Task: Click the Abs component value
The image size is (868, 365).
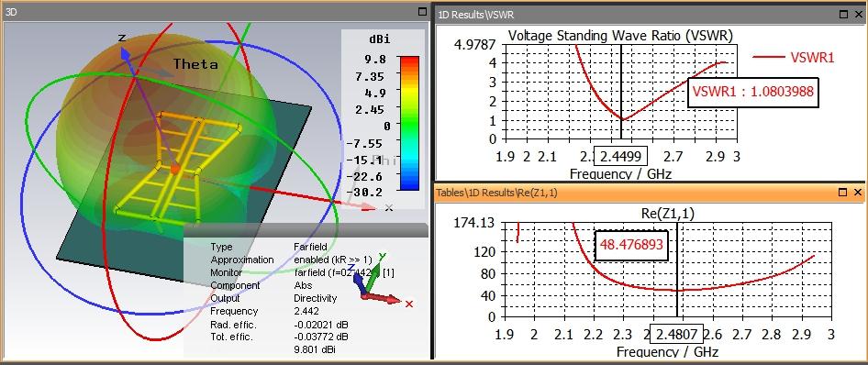Action: pos(302,285)
